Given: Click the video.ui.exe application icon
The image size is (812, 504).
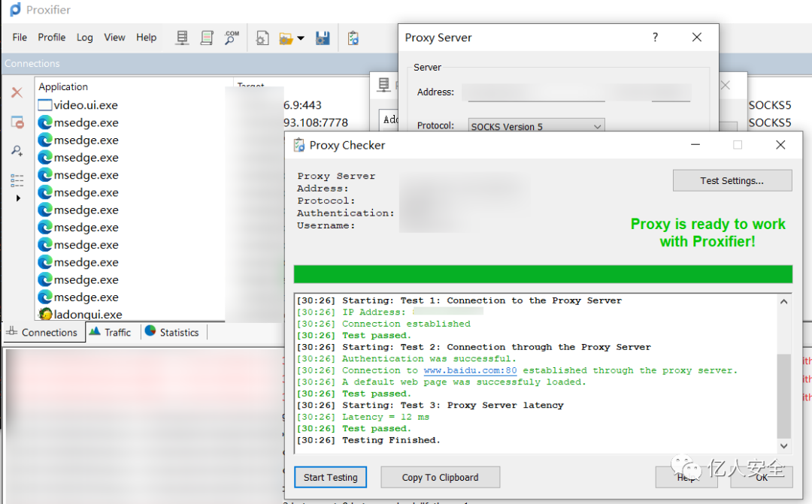Looking at the screenshot, I should [45, 105].
